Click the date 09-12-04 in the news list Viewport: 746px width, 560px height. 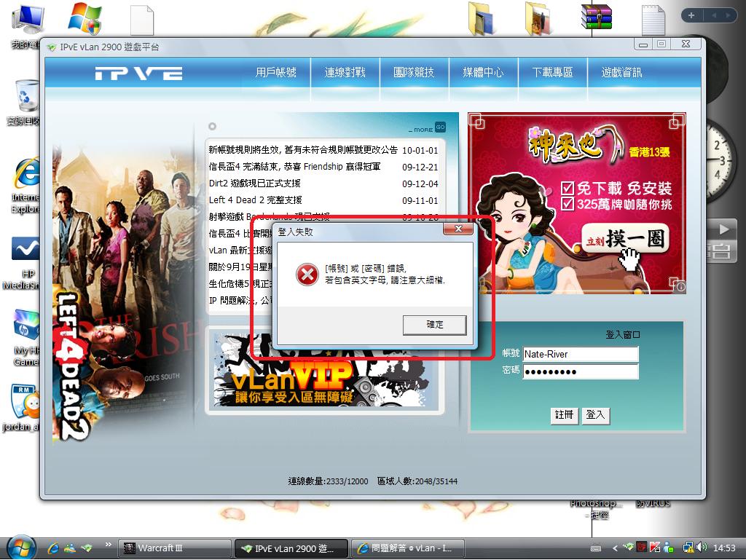point(420,184)
